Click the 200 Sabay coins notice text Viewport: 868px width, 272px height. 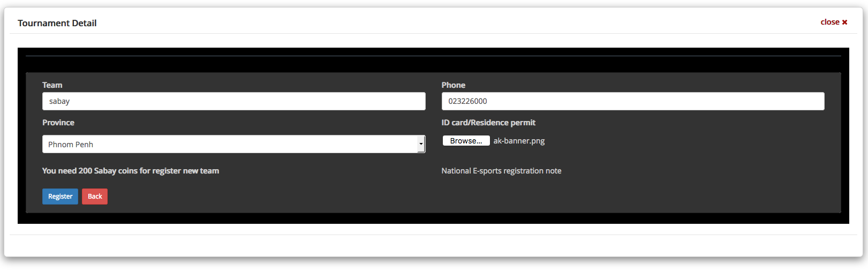tap(131, 171)
